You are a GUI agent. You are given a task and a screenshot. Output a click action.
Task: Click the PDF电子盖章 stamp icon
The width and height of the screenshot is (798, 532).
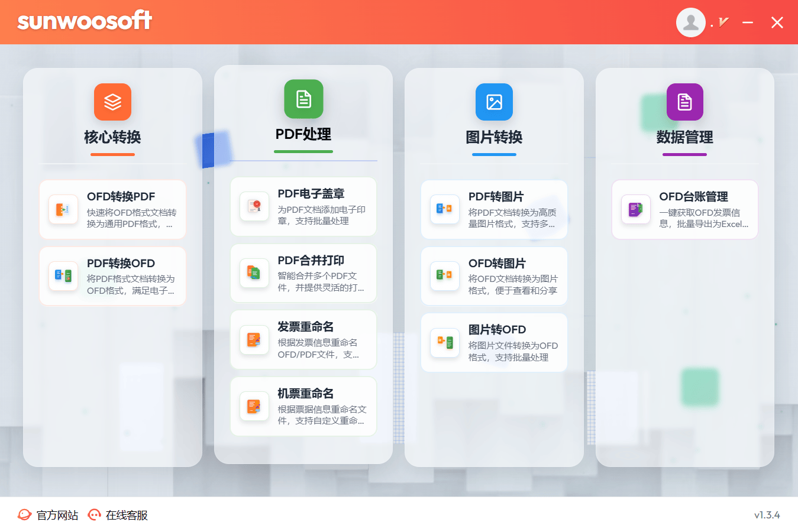[x=254, y=206]
